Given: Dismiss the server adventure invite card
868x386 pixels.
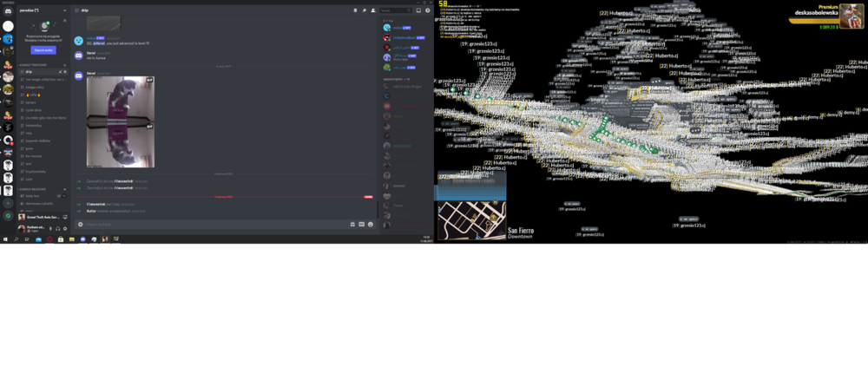Looking at the screenshot, I should [x=65, y=21].
